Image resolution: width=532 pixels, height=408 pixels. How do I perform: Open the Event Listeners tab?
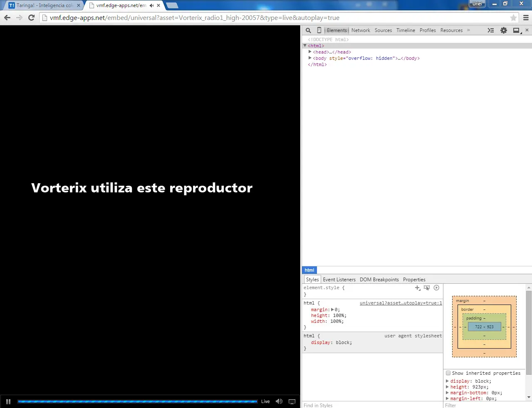339,280
